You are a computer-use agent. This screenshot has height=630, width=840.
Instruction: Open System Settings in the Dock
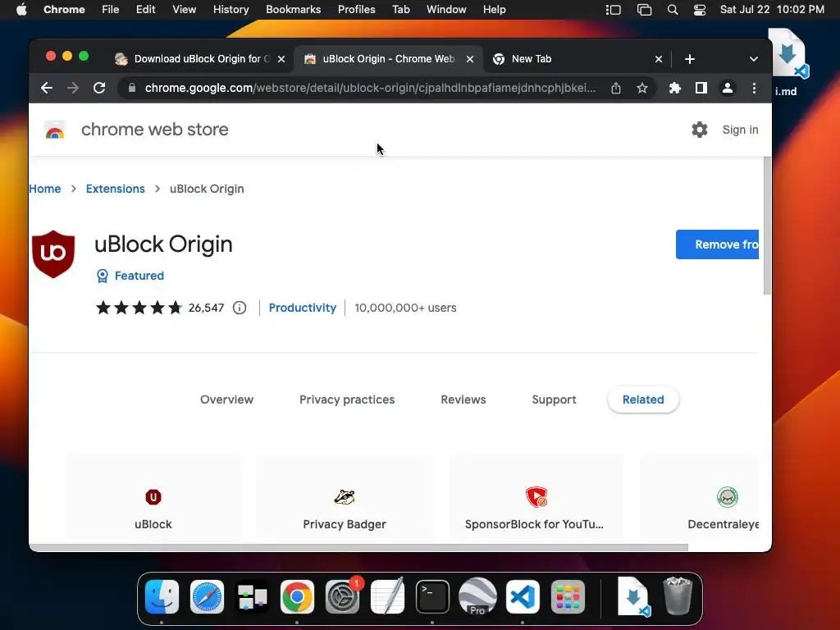coord(342,597)
